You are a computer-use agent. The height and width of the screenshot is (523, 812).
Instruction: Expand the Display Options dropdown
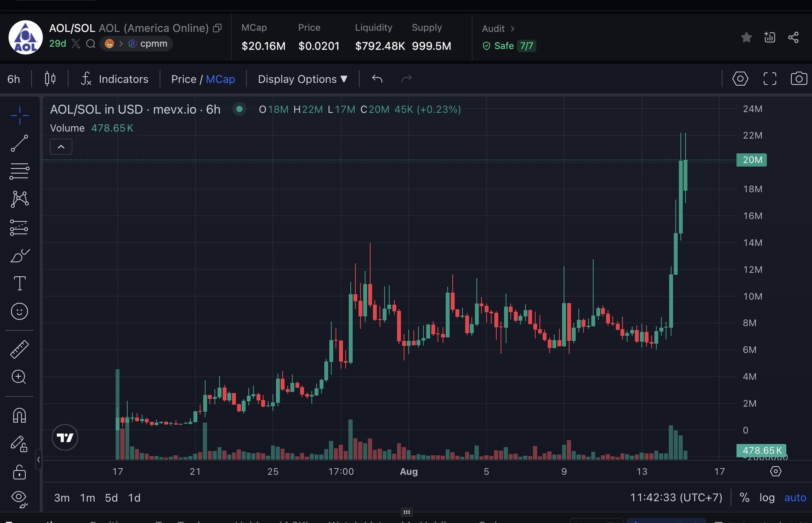pyautogui.click(x=302, y=79)
